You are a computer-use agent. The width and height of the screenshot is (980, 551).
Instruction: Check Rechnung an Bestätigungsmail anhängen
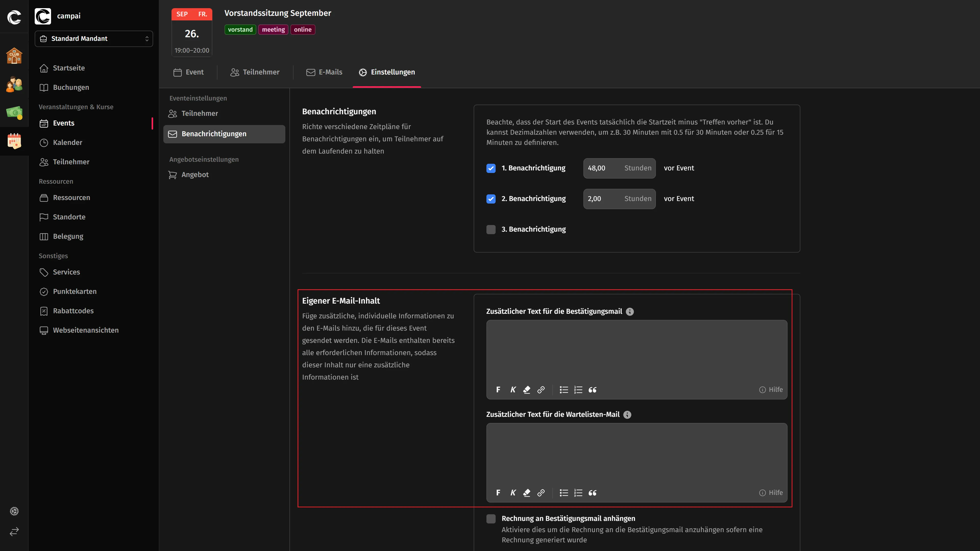(491, 519)
